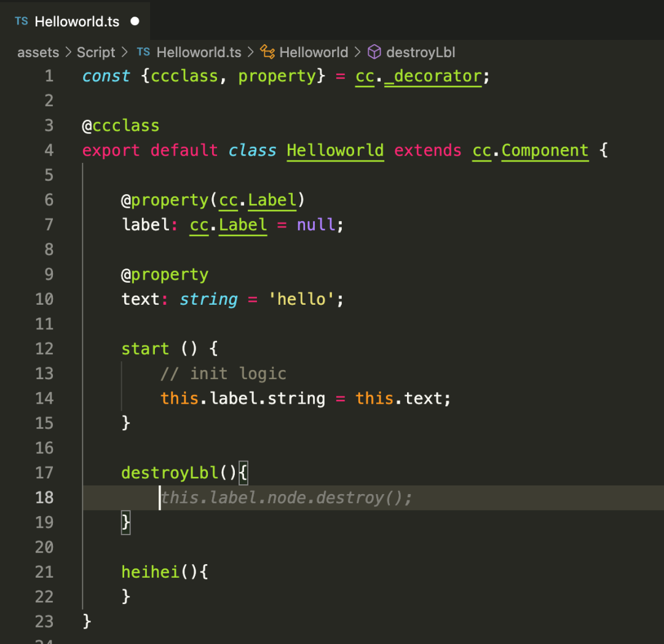Click the class symbol icon in breadcrumb
This screenshot has width=664, height=644.
pyautogui.click(x=267, y=52)
